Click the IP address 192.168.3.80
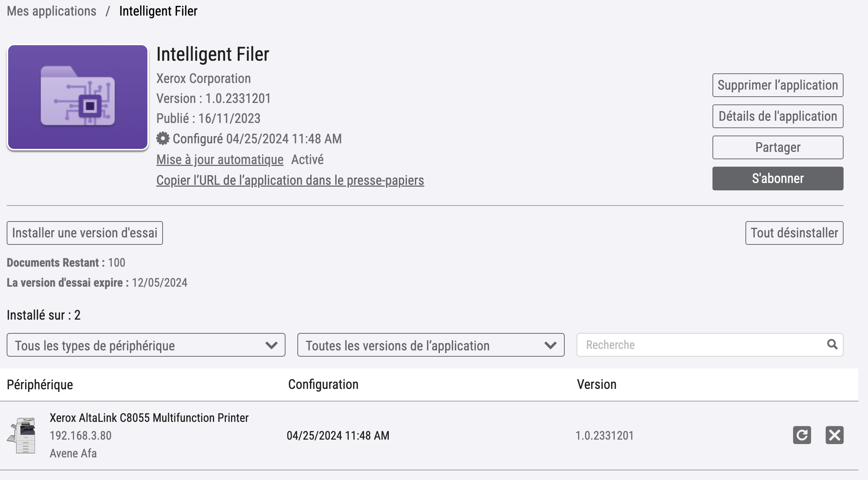 pos(80,436)
